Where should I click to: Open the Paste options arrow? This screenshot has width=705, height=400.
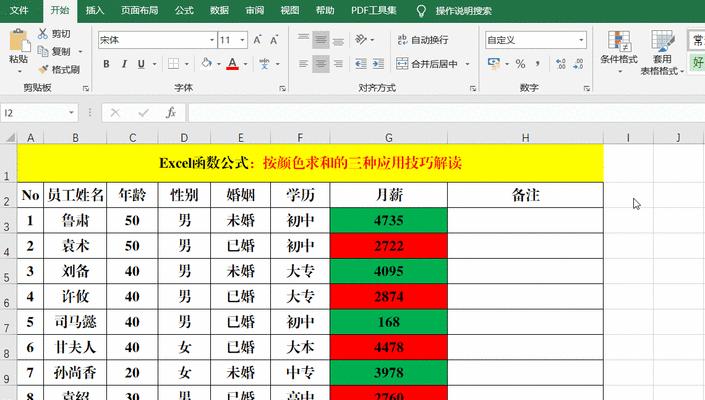tap(19, 71)
